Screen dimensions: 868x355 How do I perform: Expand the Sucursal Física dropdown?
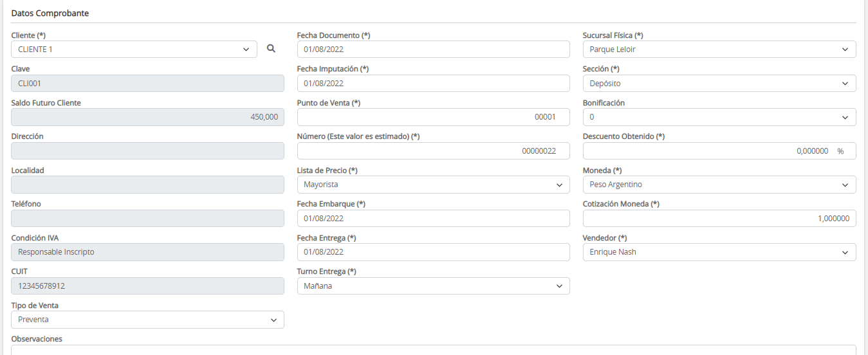point(719,50)
